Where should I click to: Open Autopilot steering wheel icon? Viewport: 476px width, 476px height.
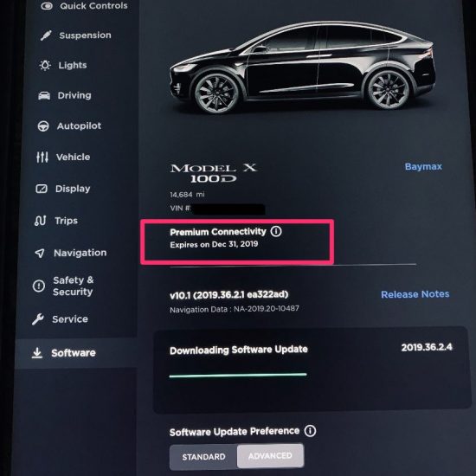(43, 126)
